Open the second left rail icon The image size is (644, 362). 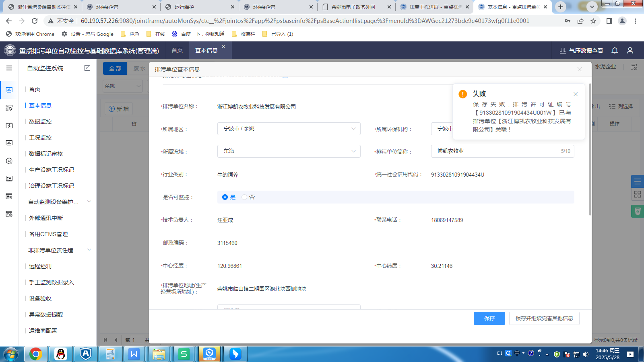[9, 108]
